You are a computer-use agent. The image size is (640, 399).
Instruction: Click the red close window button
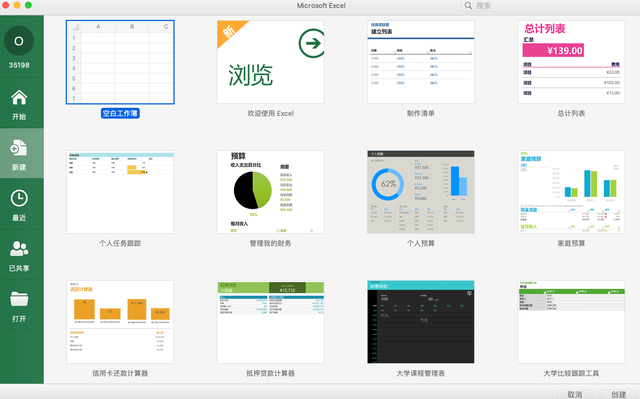coord(6,5)
